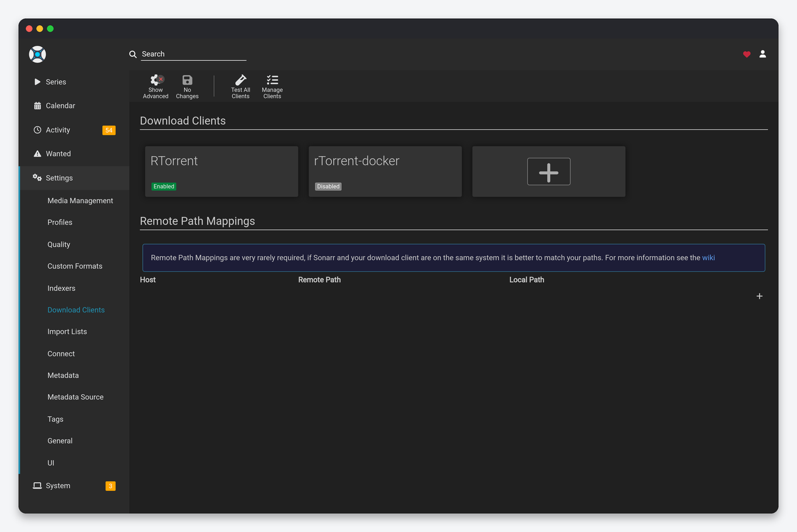Click the Settings gears icon
Image resolution: width=797 pixels, height=532 pixels.
tap(37, 178)
